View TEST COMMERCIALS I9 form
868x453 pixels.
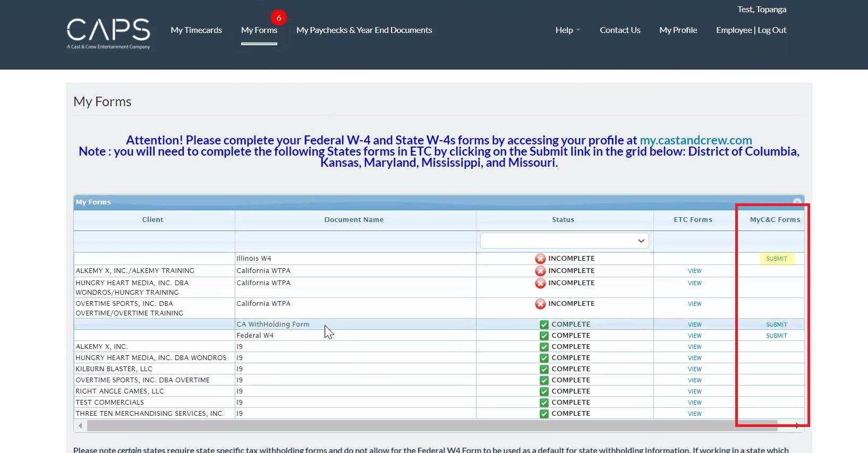click(x=695, y=403)
